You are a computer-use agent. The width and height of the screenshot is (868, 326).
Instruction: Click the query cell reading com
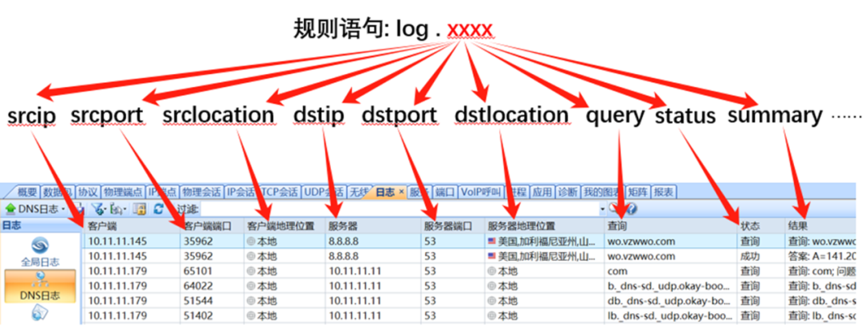point(670,271)
